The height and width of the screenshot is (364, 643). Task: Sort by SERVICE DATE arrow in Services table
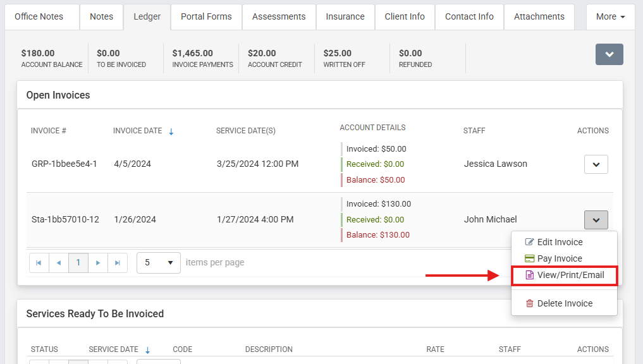coord(147,350)
